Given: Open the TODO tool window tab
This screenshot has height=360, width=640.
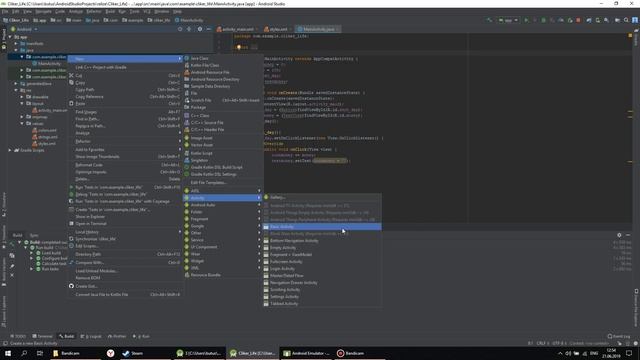Looking at the screenshot, I should tap(18, 336).
